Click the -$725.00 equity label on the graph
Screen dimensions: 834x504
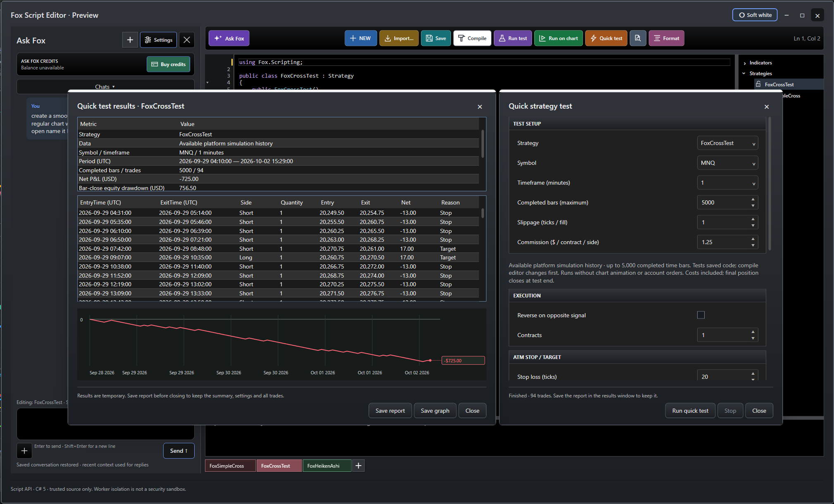[x=463, y=361]
